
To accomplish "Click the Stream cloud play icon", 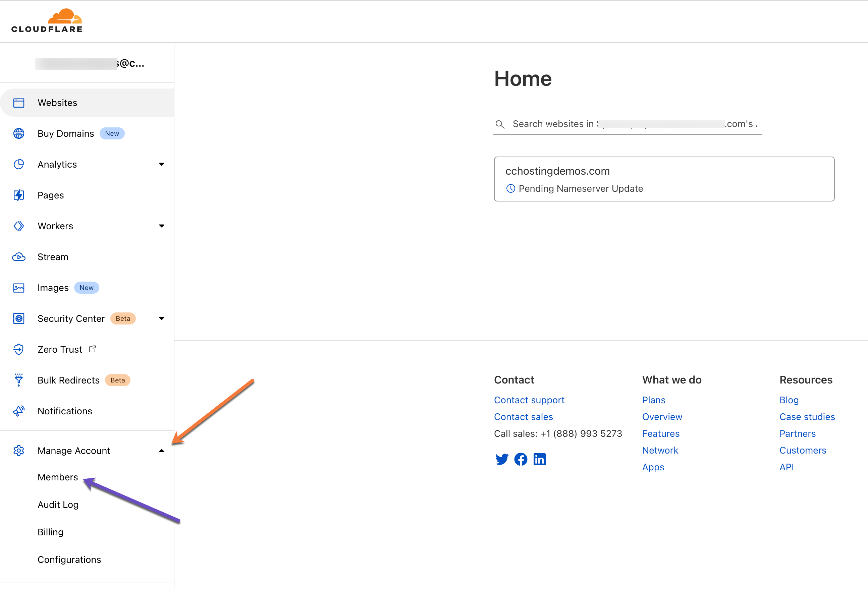I will pyautogui.click(x=19, y=257).
